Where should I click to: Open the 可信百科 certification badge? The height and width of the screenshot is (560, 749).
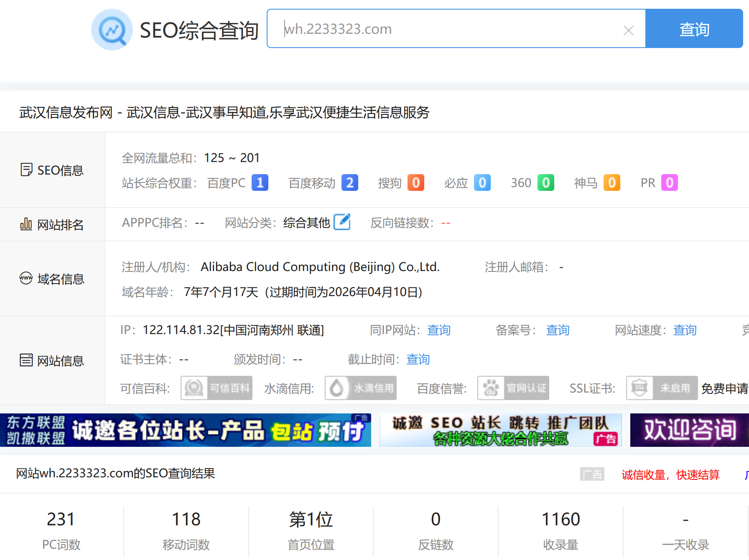click(217, 388)
